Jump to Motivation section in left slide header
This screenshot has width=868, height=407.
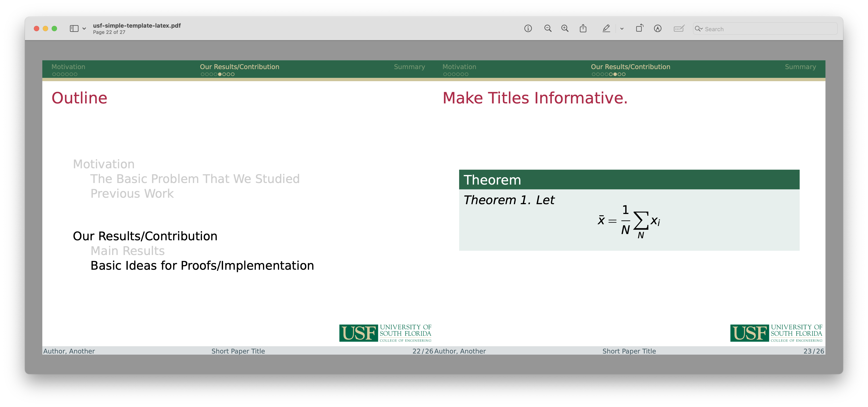(x=68, y=67)
